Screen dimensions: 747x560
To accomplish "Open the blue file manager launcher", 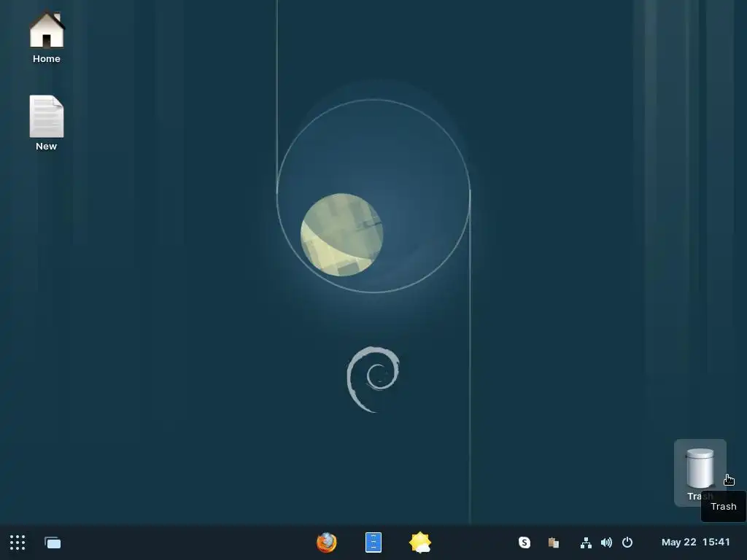I will [x=373, y=542].
